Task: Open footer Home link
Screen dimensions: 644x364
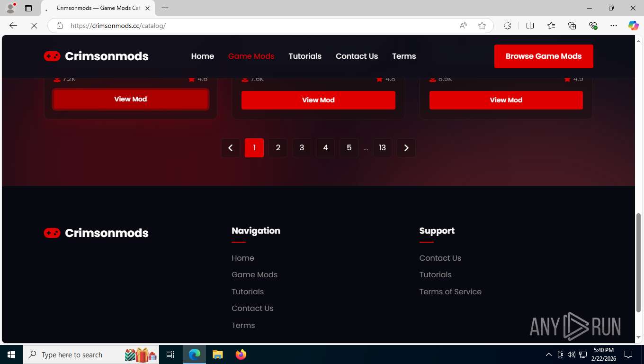Action: tap(243, 258)
